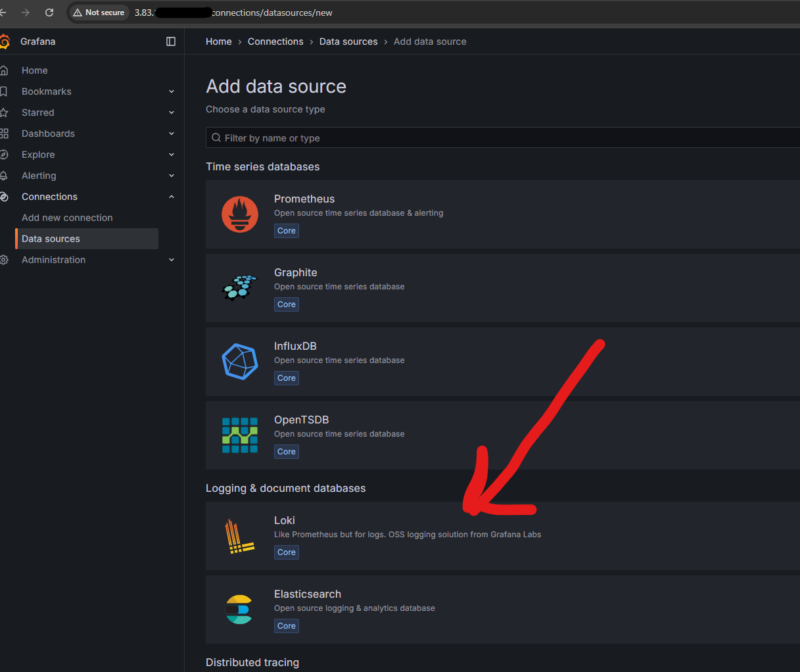The height and width of the screenshot is (672, 800).
Task: Click Starred label in sidebar
Action: click(x=38, y=112)
